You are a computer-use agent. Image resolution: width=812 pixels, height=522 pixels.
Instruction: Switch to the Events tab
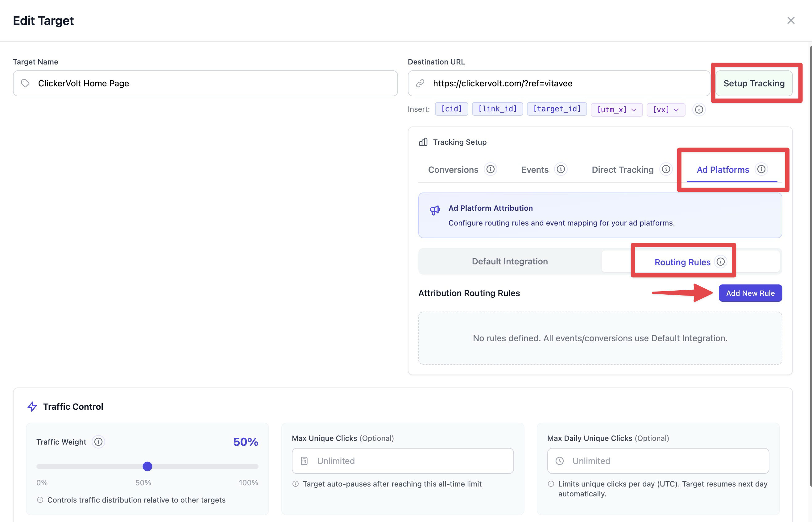[x=535, y=170]
